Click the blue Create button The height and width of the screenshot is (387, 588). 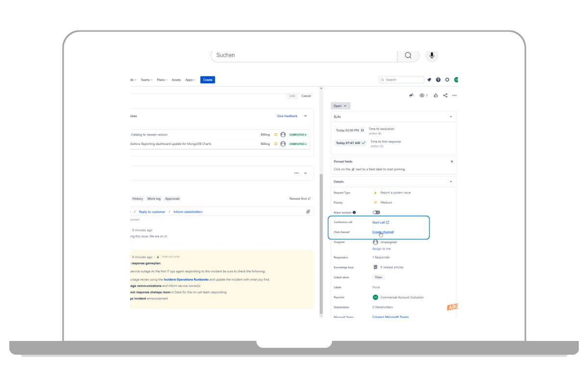click(208, 80)
